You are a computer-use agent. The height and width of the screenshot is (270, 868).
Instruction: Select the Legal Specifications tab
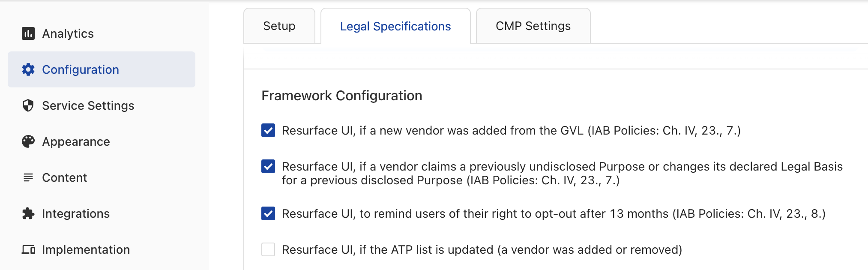pyautogui.click(x=395, y=26)
